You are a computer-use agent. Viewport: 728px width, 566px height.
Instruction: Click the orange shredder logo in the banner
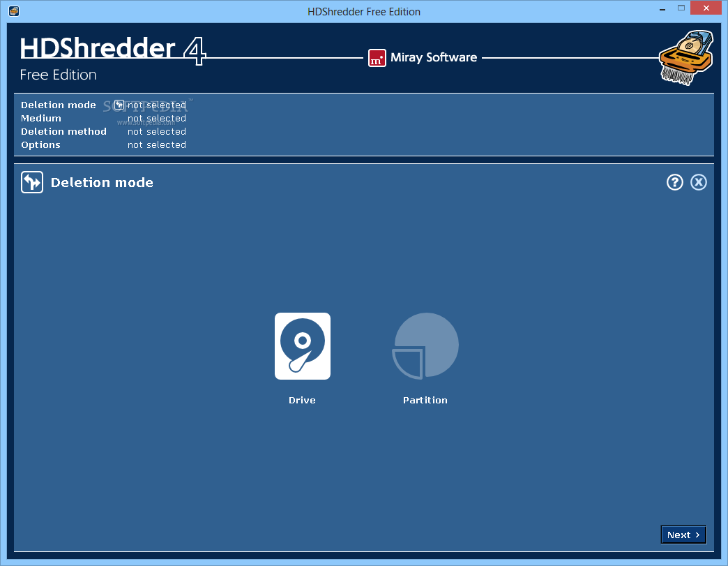tap(686, 58)
